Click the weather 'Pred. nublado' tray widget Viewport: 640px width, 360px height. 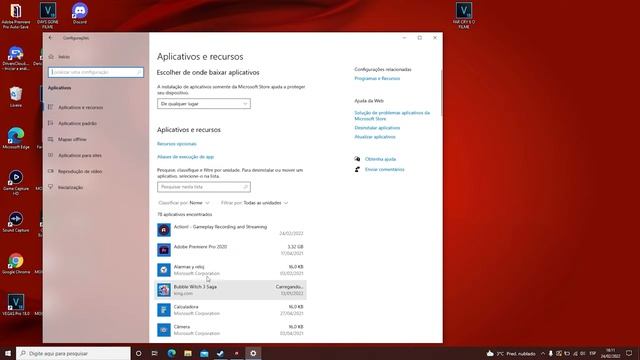[x=511, y=353]
